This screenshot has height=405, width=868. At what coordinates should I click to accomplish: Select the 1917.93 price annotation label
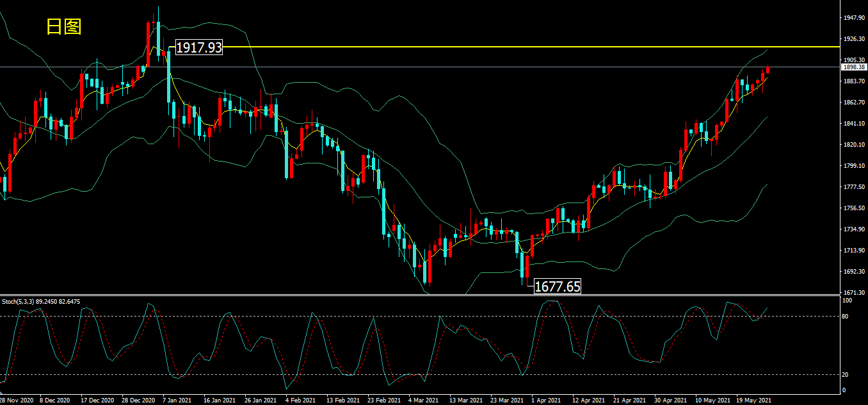click(198, 47)
